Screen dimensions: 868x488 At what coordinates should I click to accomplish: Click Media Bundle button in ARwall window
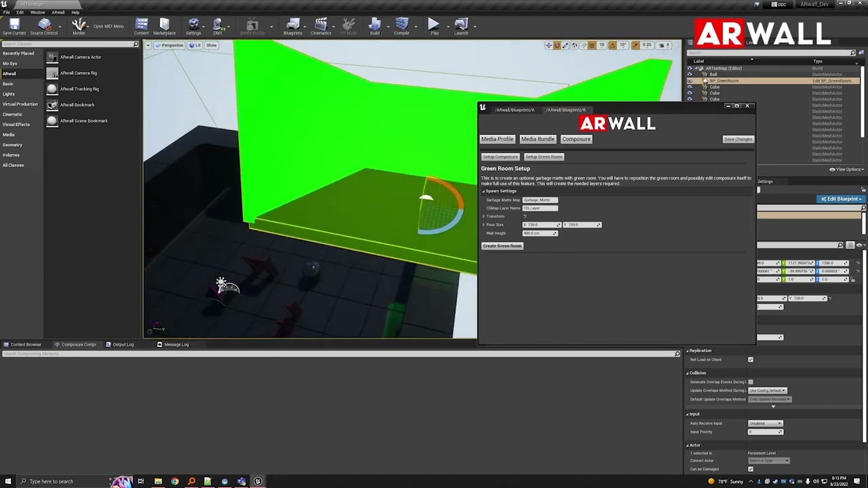(x=537, y=139)
